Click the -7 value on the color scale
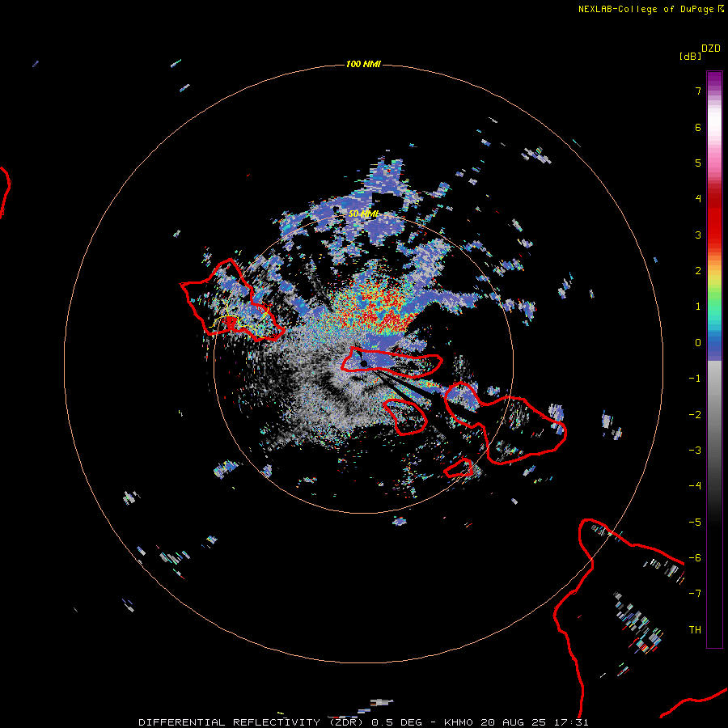The width and height of the screenshot is (728, 728). [x=695, y=594]
